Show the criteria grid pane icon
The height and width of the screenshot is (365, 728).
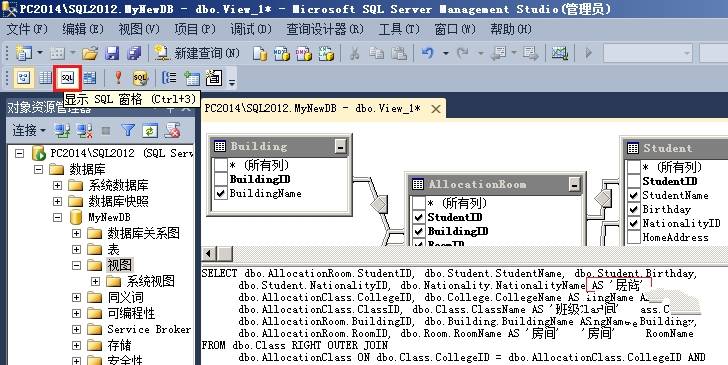[45, 78]
